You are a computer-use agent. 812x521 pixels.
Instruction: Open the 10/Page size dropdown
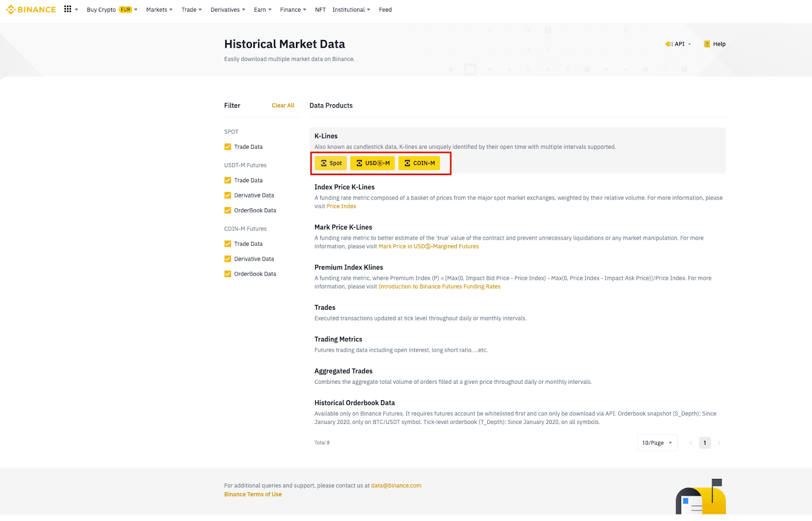click(x=657, y=443)
